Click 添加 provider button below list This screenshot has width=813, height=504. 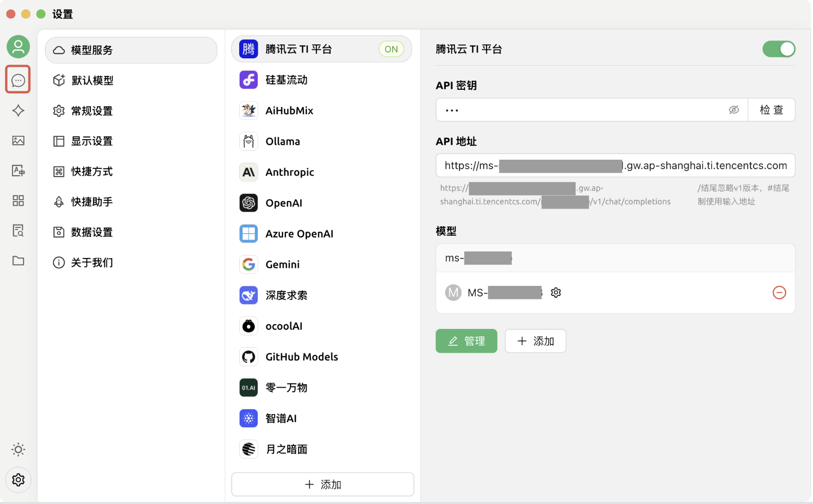click(x=323, y=485)
